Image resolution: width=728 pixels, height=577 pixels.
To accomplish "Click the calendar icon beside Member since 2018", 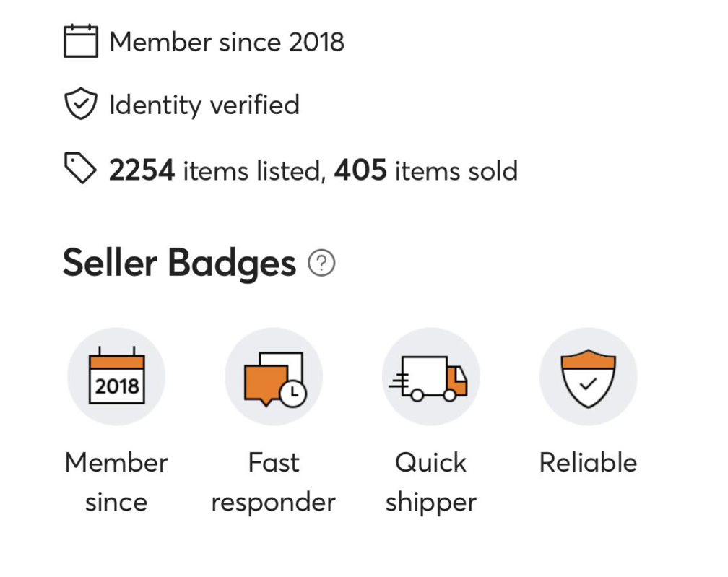I will 82,40.
